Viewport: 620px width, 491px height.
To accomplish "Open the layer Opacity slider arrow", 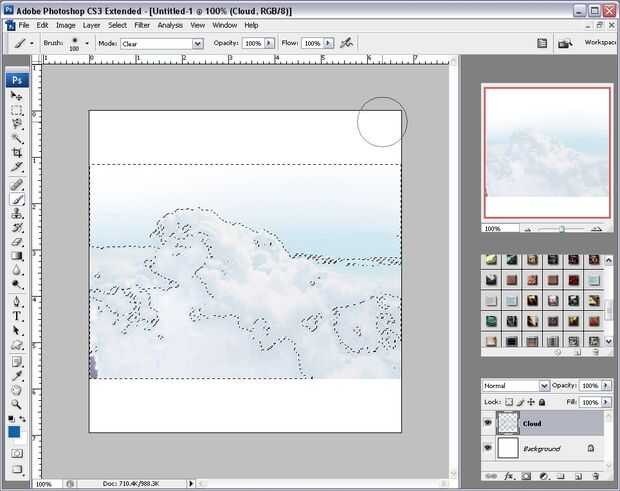I will (x=605, y=385).
